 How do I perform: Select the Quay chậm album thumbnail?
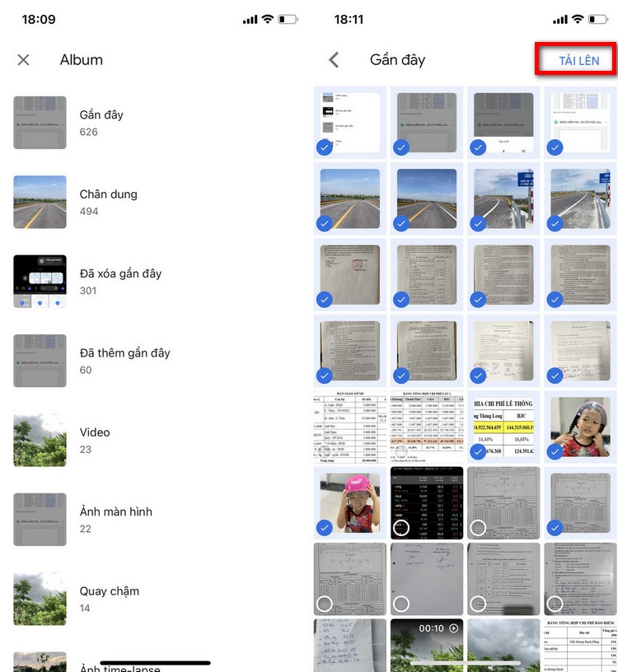click(40, 599)
